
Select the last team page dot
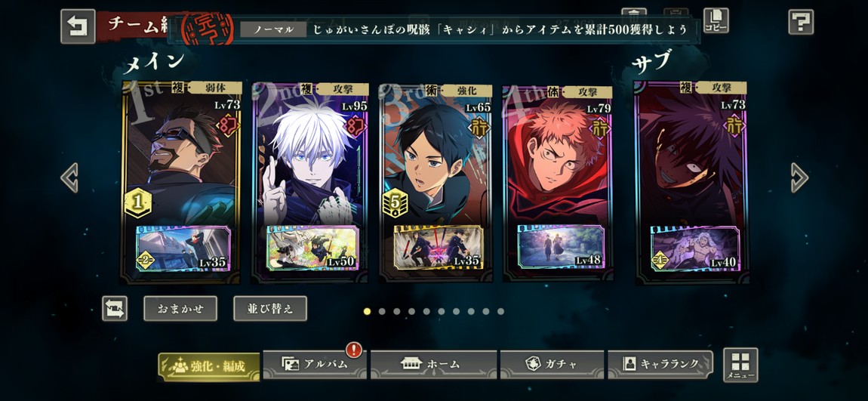[500, 311]
